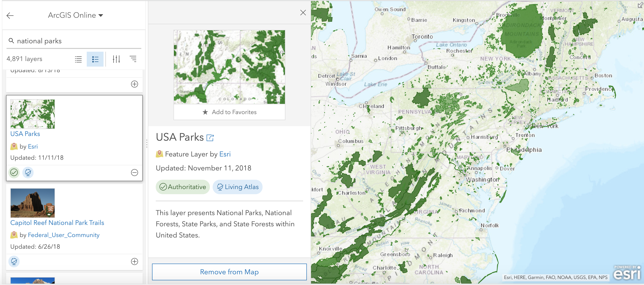Open the sort options icon
The height and width of the screenshot is (285, 644).
133,59
